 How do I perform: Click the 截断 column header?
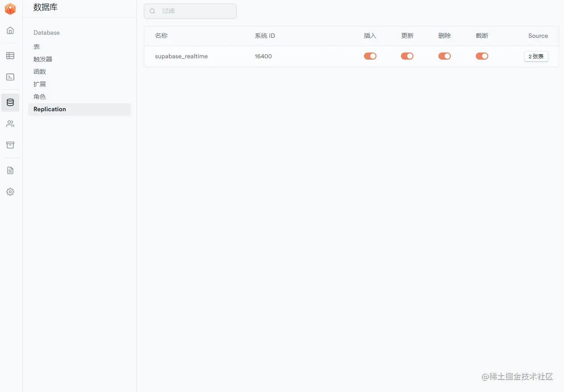coord(482,36)
